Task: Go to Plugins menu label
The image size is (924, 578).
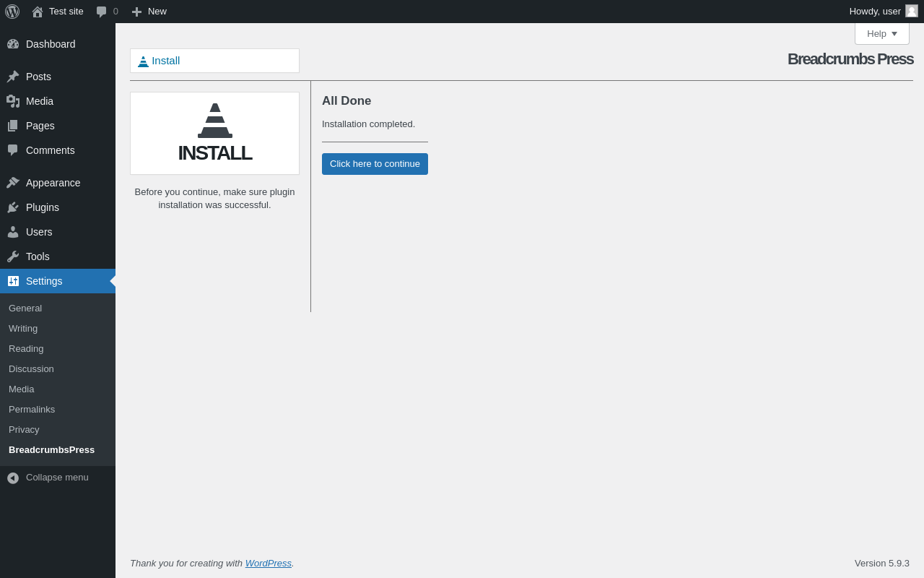Action: [x=43, y=207]
